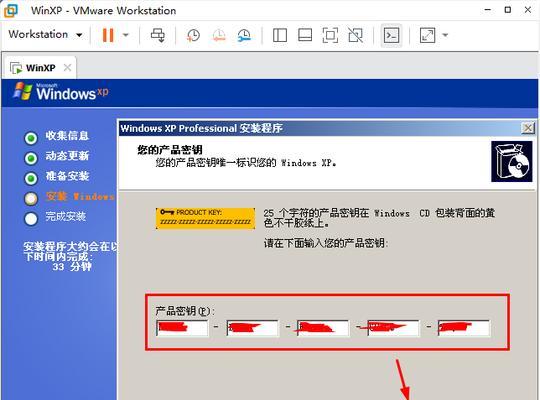Screen dimensions: 540x400
Task: Expand the stretch guest dropdown arrow
Action: 445,35
